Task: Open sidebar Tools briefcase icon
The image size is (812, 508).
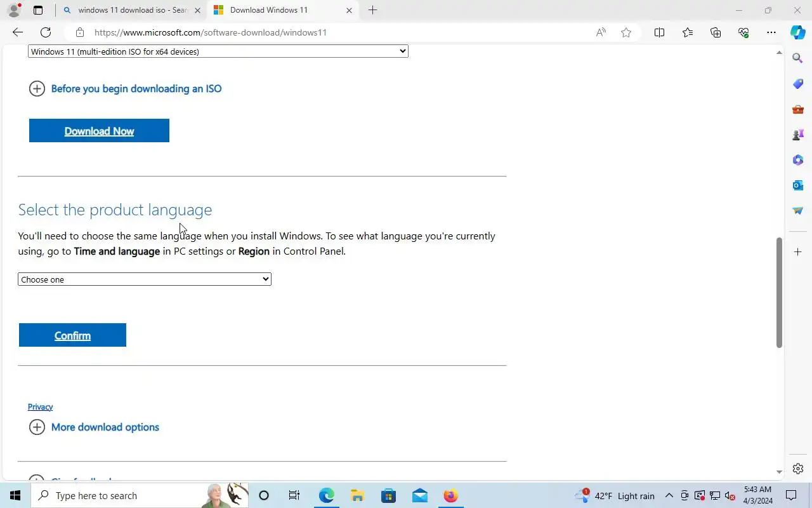Action: tap(798, 109)
